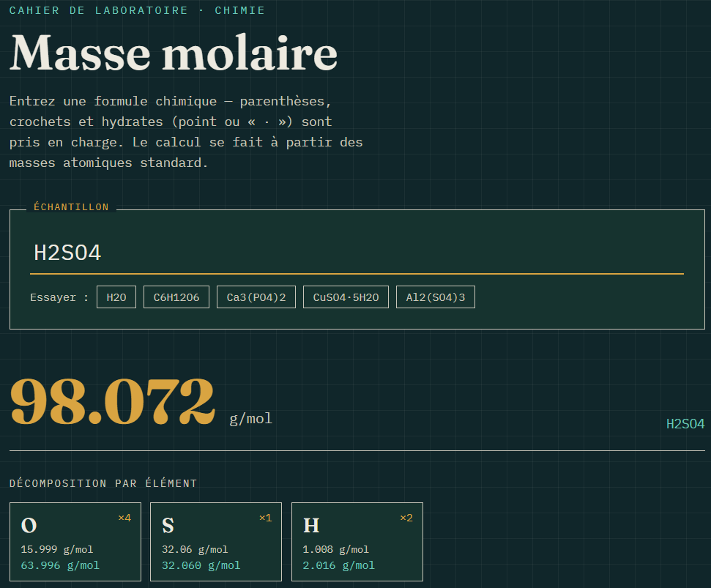
Task: Click the 63.996 g/mol oxygen subtotal
Action: [x=60, y=565]
